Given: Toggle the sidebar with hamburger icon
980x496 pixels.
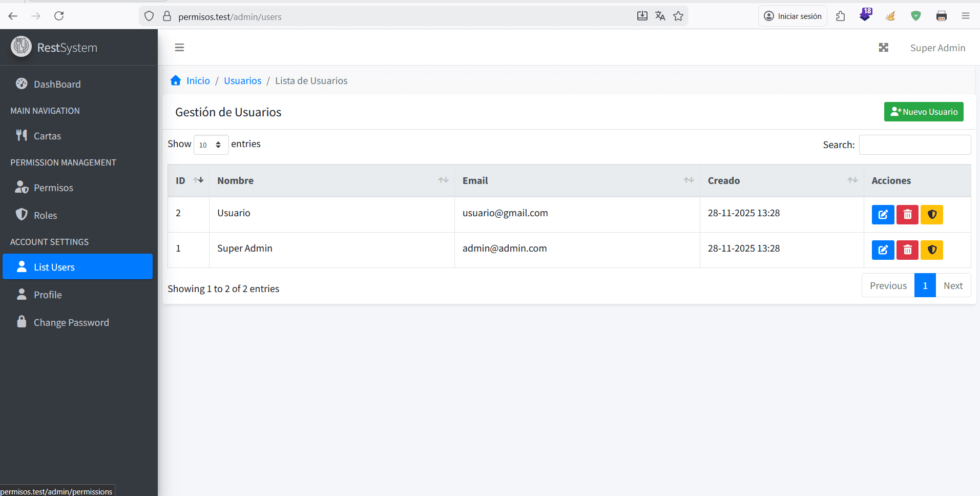Looking at the screenshot, I should tap(179, 48).
